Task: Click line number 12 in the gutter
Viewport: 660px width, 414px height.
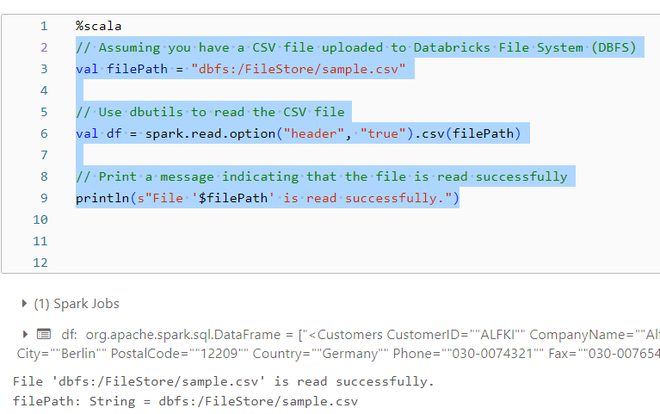Action: point(40,263)
